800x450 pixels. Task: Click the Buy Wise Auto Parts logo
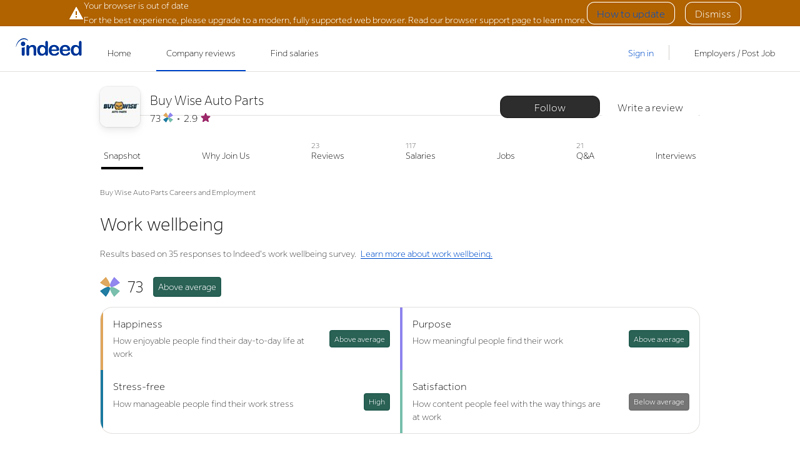pos(120,107)
